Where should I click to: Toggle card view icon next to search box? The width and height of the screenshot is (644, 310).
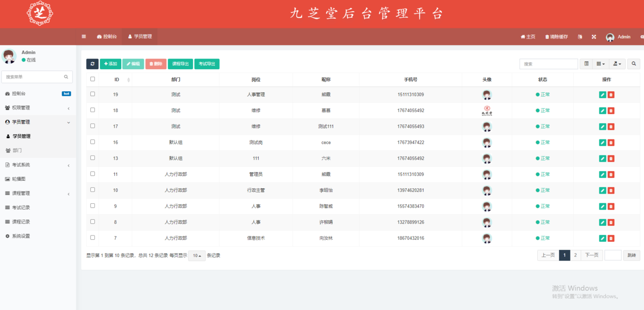click(587, 64)
